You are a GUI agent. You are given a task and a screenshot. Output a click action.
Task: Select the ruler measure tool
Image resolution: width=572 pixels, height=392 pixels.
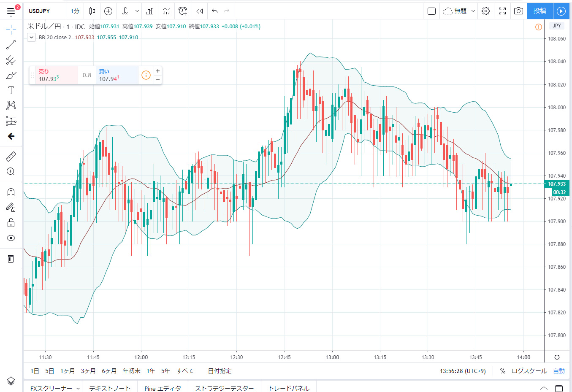[11, 157]
